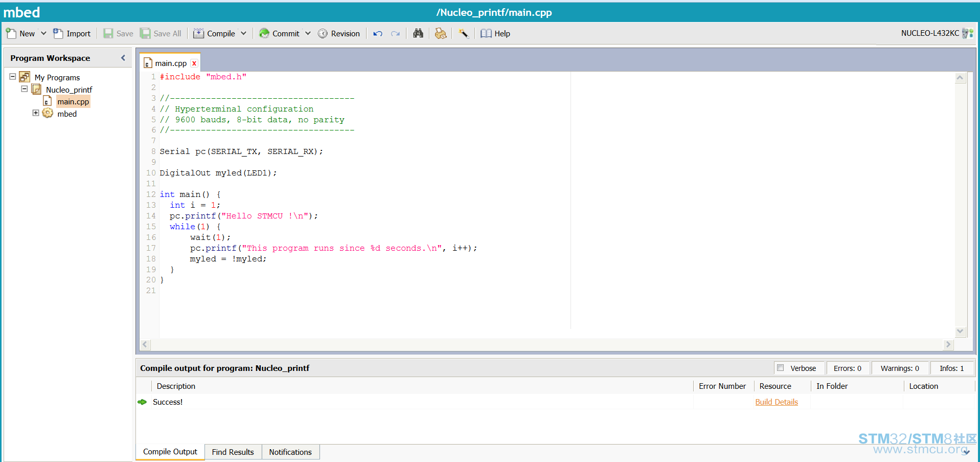Click scroll up arrow of editor
Image resolution: width=980 pixels, height=462 pixels.
pos(960,78)
